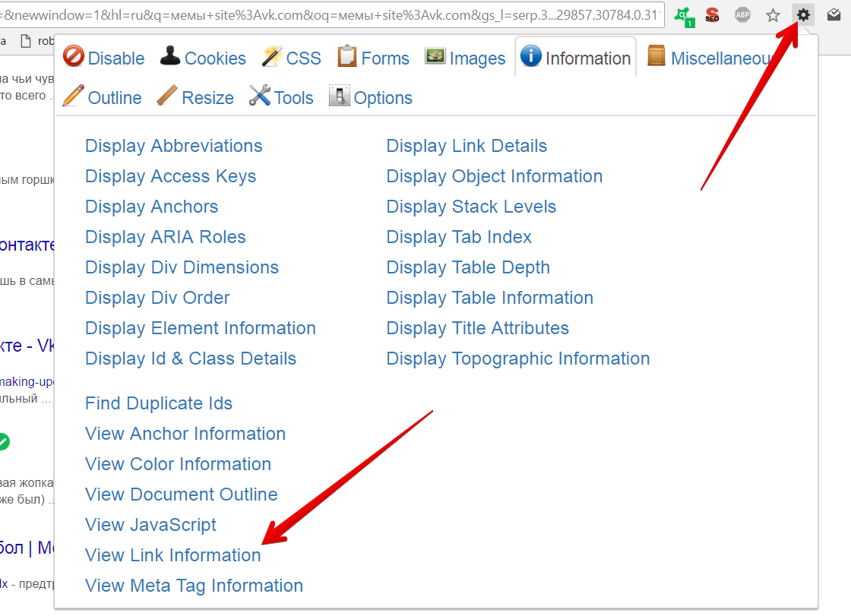Open the mail envelope extension icon

point(834,14)
